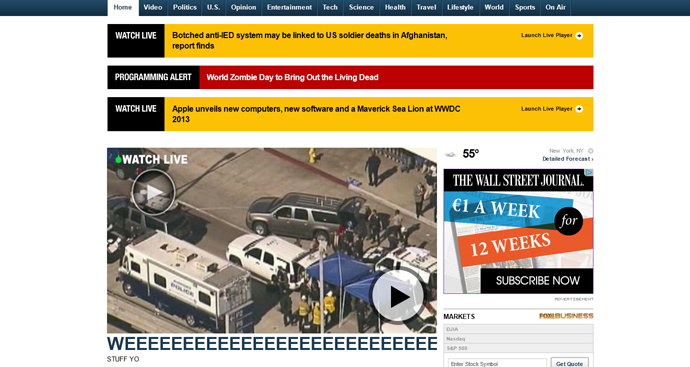Viewport: 690px width, 367px height.
Task: Click the AdChoices icon on the ad
Action: click(x=590, y=172)
